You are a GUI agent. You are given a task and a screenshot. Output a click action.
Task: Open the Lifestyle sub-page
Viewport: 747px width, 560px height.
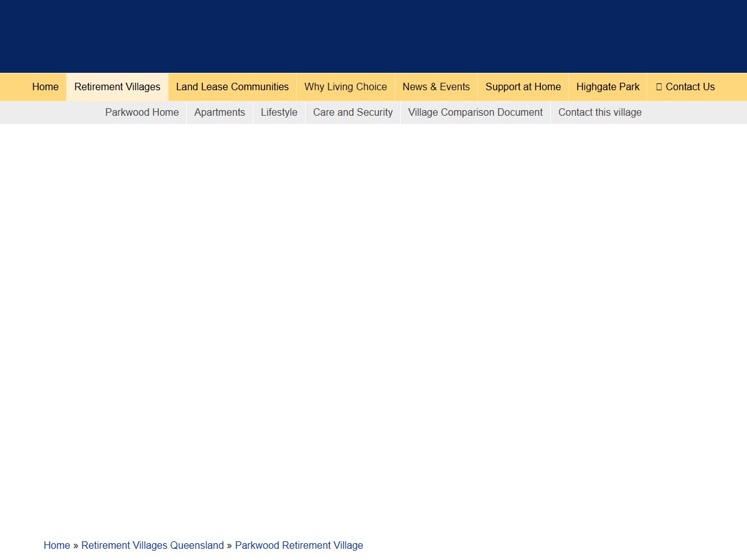click(279, 113)
